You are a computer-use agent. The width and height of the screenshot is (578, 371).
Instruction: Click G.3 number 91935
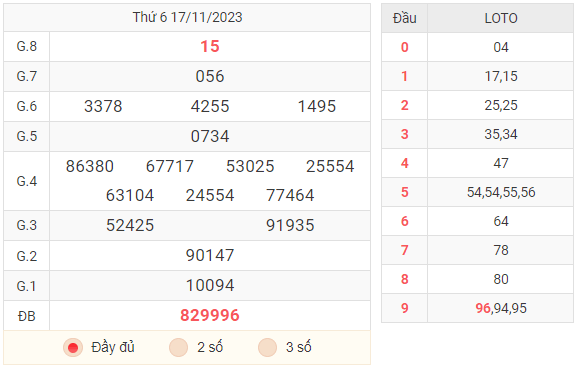290,225
